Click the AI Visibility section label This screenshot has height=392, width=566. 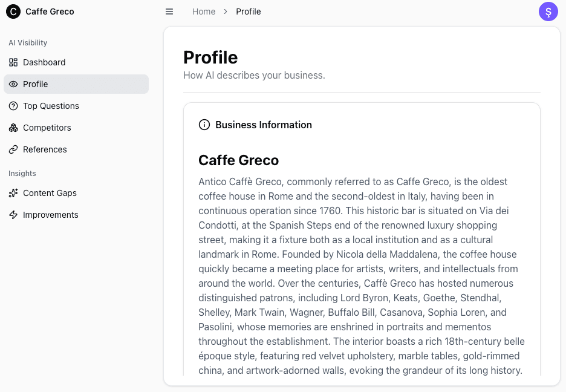click(28, 43)
